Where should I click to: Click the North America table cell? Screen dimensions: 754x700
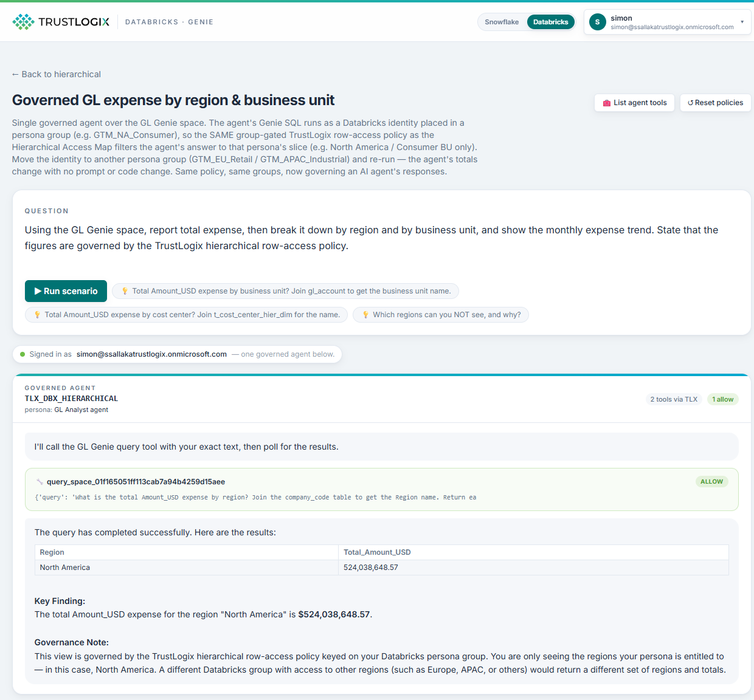(187, 568)
